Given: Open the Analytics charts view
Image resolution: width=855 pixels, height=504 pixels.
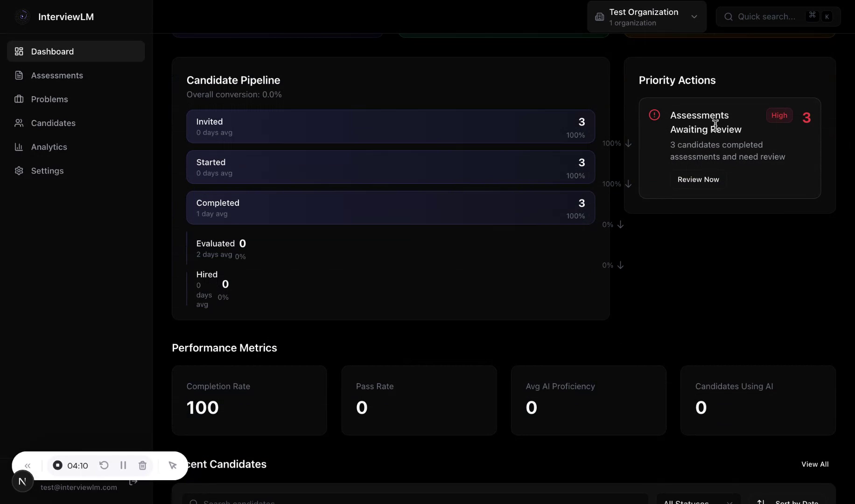Looking at the screenshot, I should point(49,147).
